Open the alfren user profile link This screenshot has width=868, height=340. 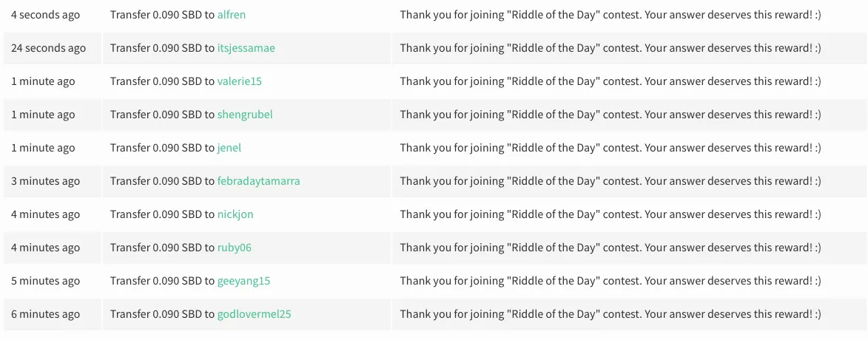[232, 15]
